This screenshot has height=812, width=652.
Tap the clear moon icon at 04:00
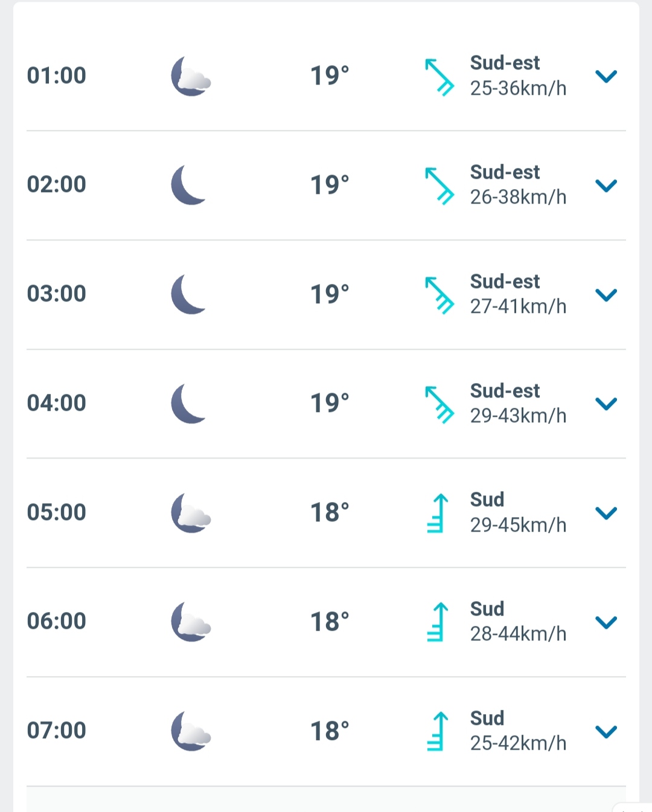(189, 404)
